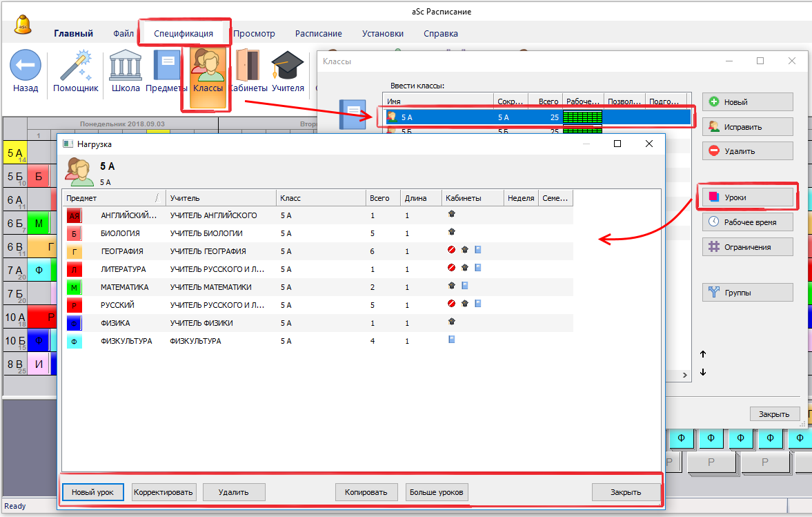Move class up with the up arrow
The height and width of the screenshot is (517, 812).
(703, 354)
